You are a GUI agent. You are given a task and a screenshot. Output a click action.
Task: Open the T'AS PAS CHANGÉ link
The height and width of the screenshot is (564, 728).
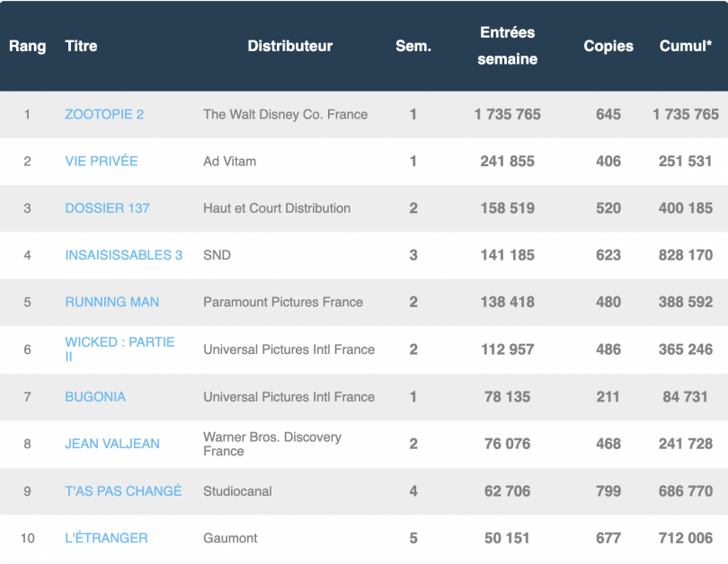(x=123, y=490)
